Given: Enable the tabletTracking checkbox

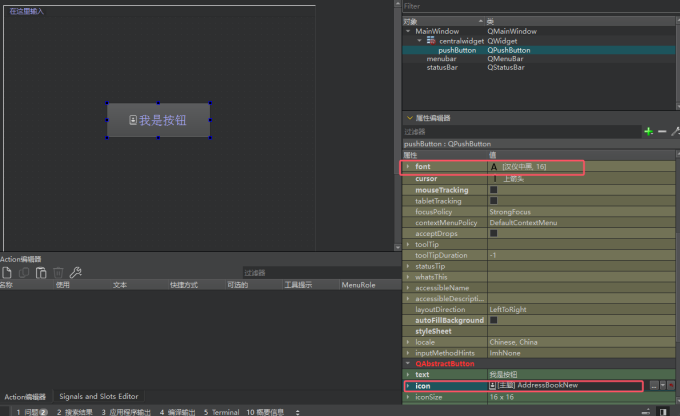Looking at the screenshot, I should coord(493,201).
